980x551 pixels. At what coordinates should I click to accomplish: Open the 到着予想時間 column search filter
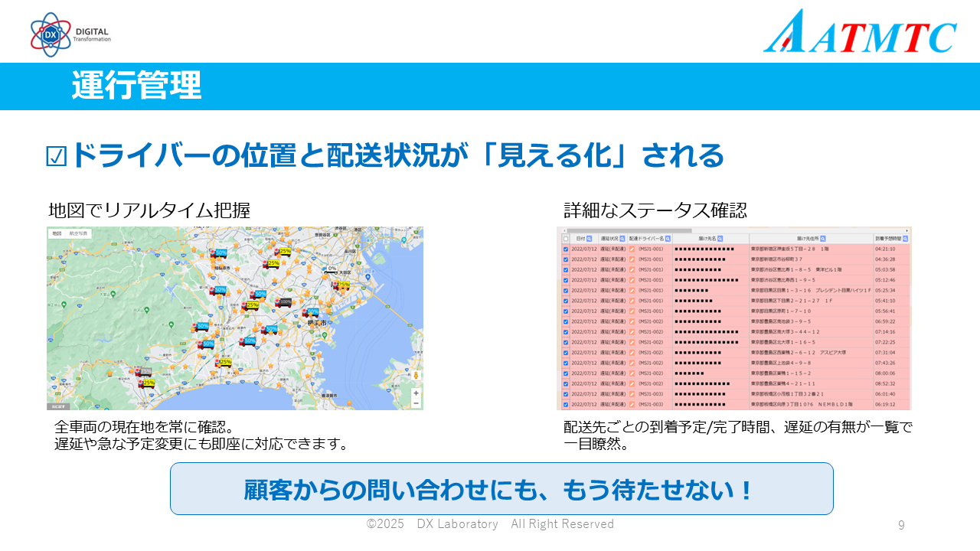(x=906, y=239)
